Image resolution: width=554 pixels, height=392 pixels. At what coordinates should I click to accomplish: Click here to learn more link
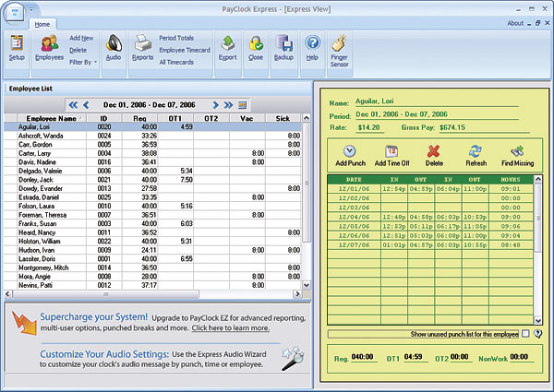231,328
